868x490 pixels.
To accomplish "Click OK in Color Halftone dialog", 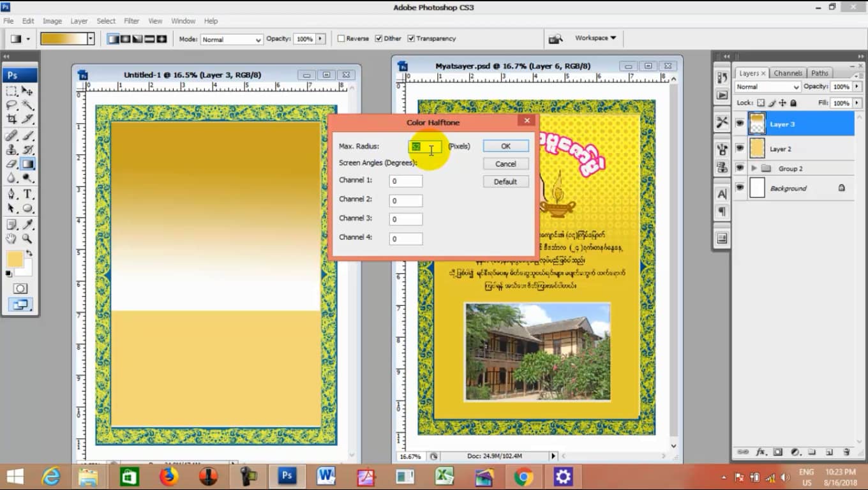I will 505,146.
